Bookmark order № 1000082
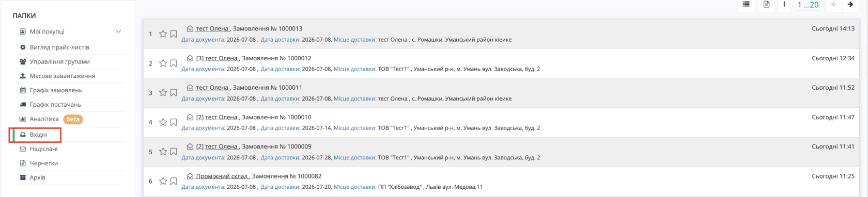868x197 pixels. pos(174,181)
